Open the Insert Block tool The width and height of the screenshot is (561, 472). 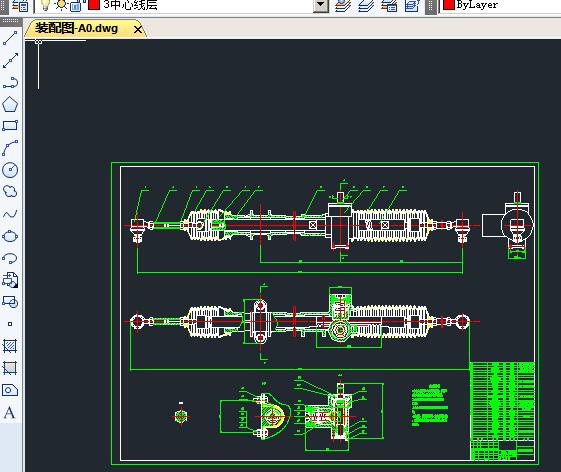pyautogui.click(x=10, y=280)
